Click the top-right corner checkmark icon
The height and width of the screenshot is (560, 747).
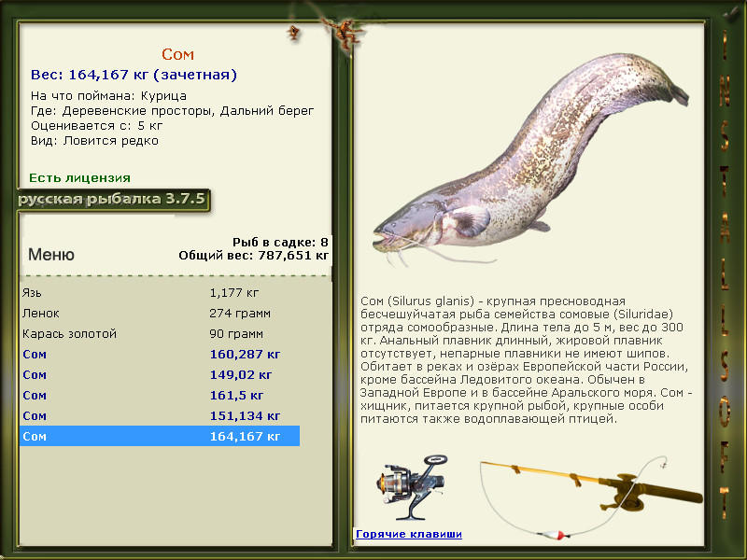(x=732, y=13)
